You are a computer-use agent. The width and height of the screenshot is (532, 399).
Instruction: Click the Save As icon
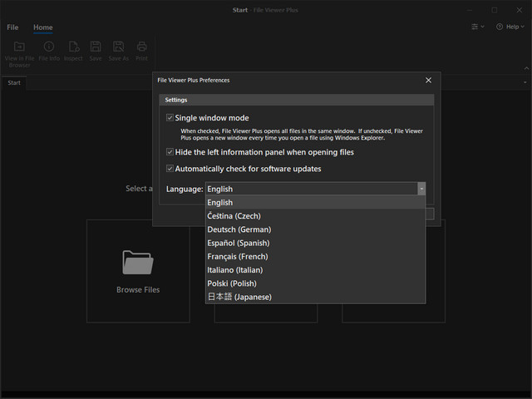118,47
